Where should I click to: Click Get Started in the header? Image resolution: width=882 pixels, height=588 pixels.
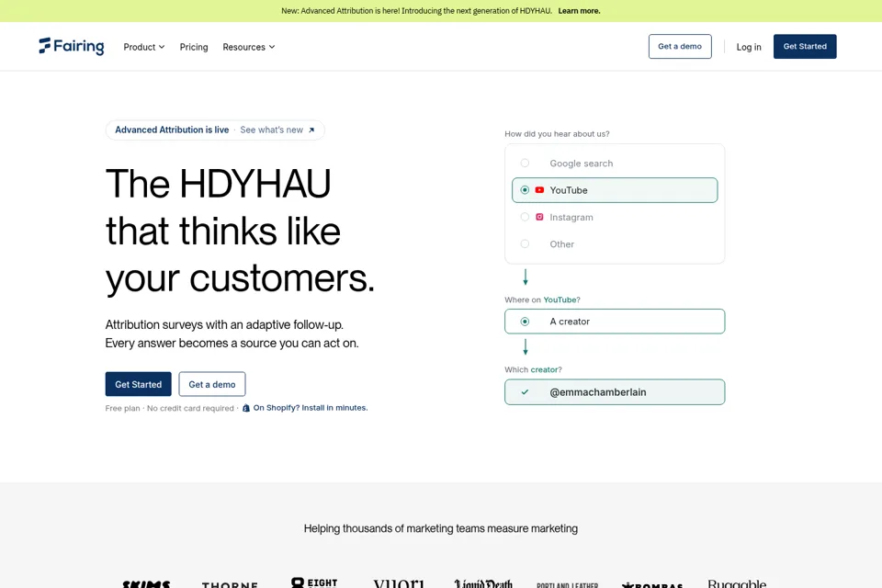pyautogui.click(x=805, y=46)
